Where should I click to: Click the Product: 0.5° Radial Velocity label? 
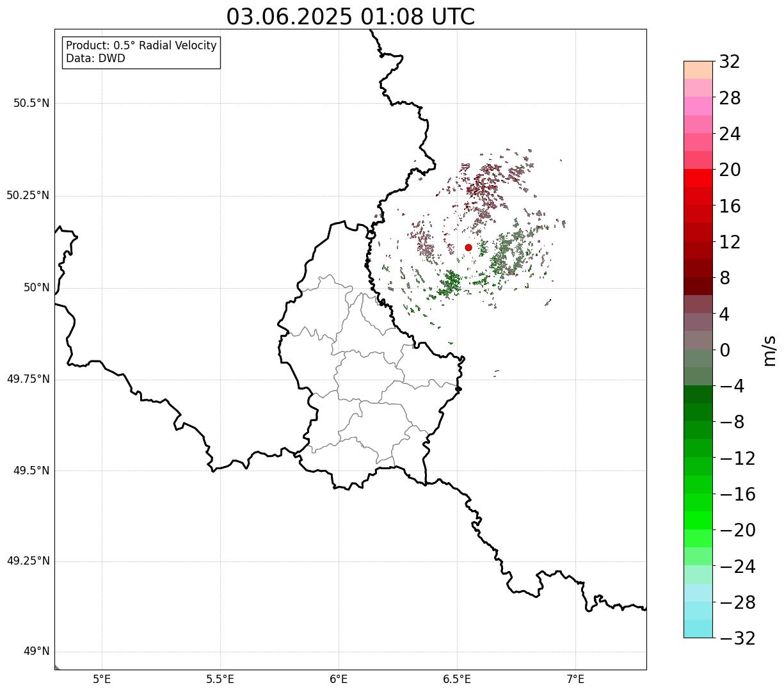(141, 46)
